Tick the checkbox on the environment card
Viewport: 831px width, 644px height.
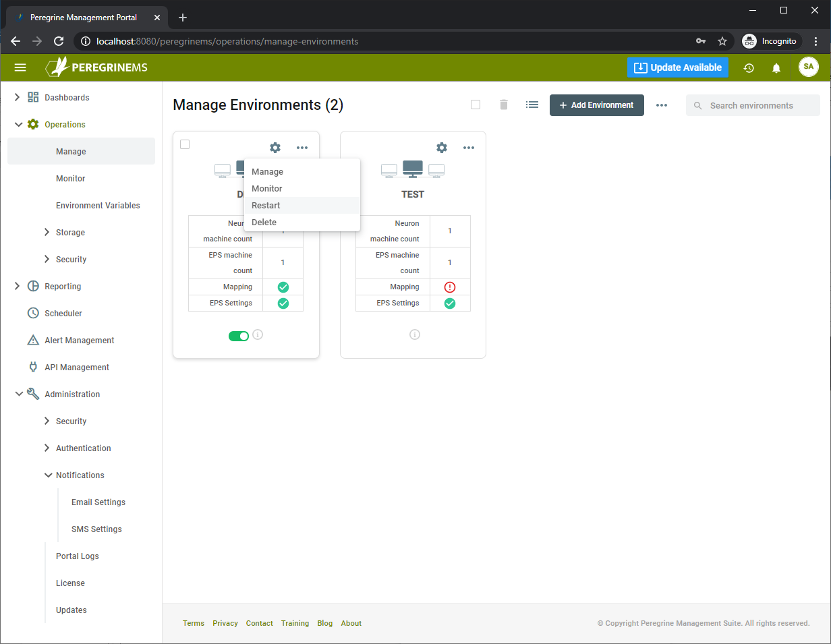point(185,144)
